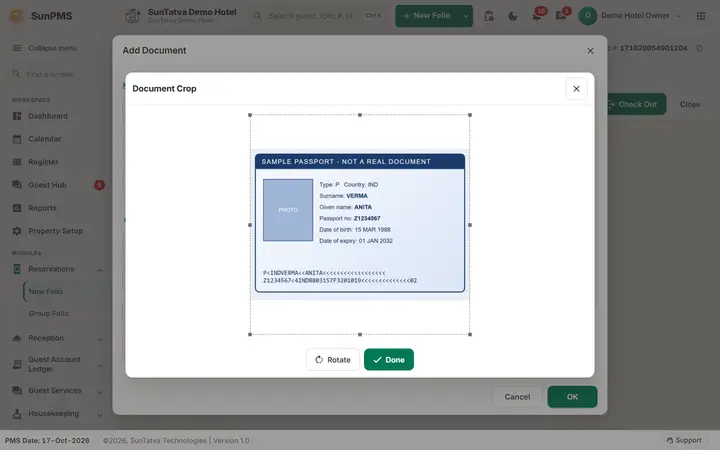Click the Register sidebar icon
Image resolution: width=720 pixels, height=450 pixels.
coord(17,162)
